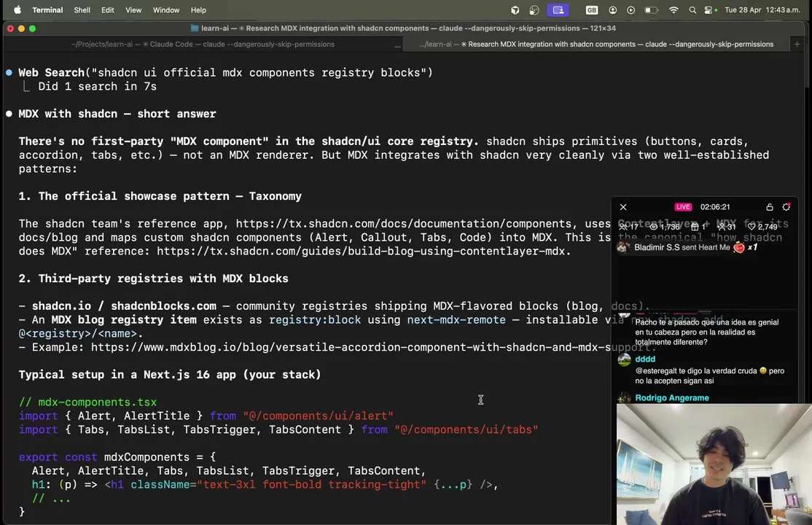This screenshot has height=525, width=812.
Task: Click the '@/components/ui/tabs' import string
Action: pyautogui.click(x=466, y=429)
